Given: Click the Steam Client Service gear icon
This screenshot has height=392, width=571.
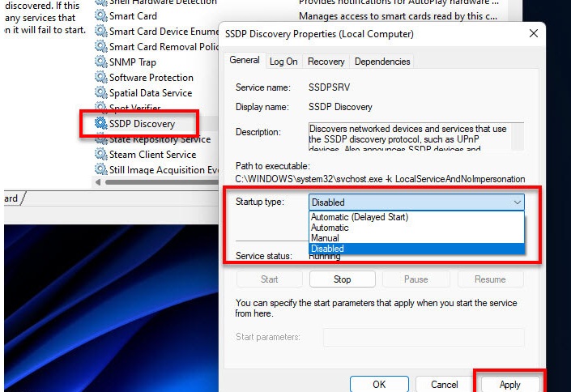Looking at the screenshot, I should [101, 155].
